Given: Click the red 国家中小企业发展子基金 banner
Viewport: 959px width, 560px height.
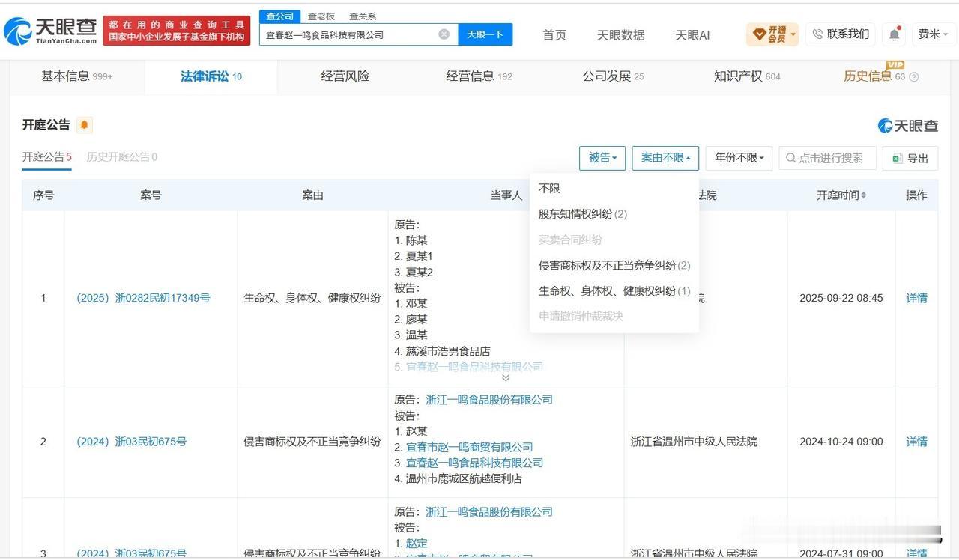Looking at the screenshot, I should 177,31.
